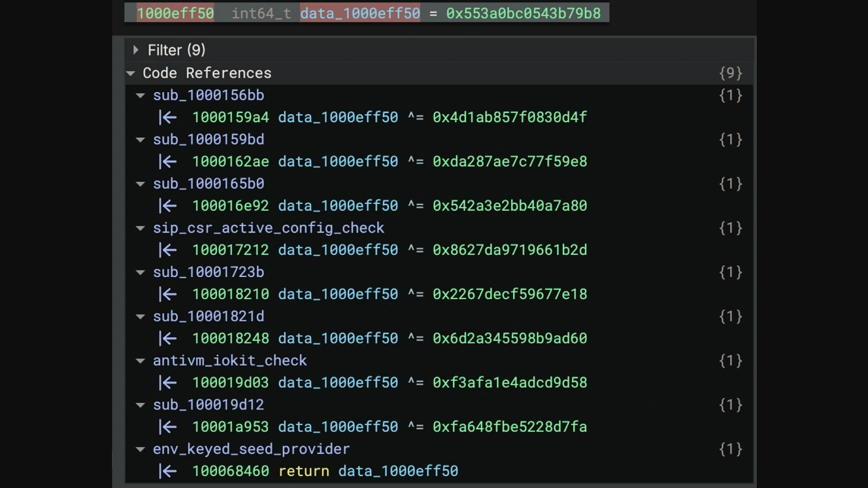Click the reference arrow icon for 100016e92

168,206
